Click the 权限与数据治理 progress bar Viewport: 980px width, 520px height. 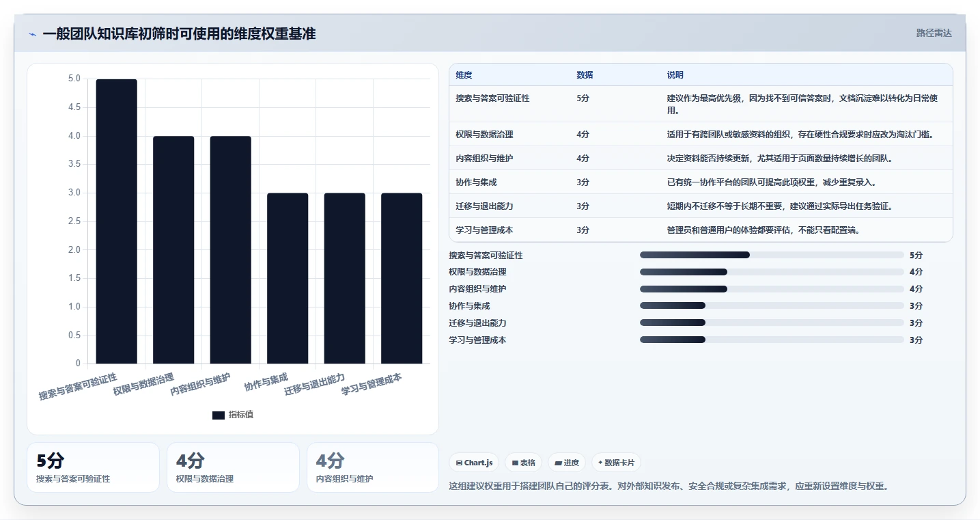[x=772, y=272]
